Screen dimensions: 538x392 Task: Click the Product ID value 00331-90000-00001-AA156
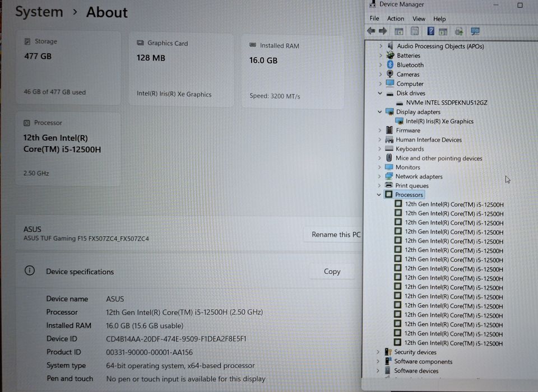[x=149, y=352]
